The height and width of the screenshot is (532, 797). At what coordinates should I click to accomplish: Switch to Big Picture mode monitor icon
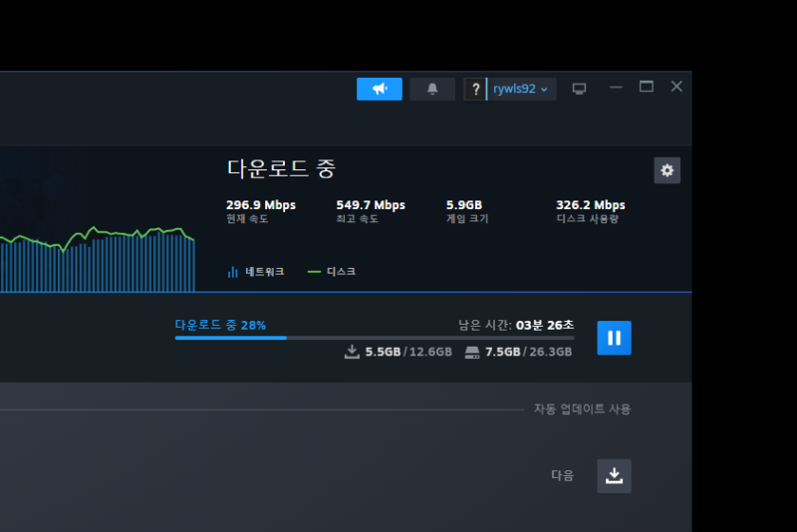tap(579, 89)
